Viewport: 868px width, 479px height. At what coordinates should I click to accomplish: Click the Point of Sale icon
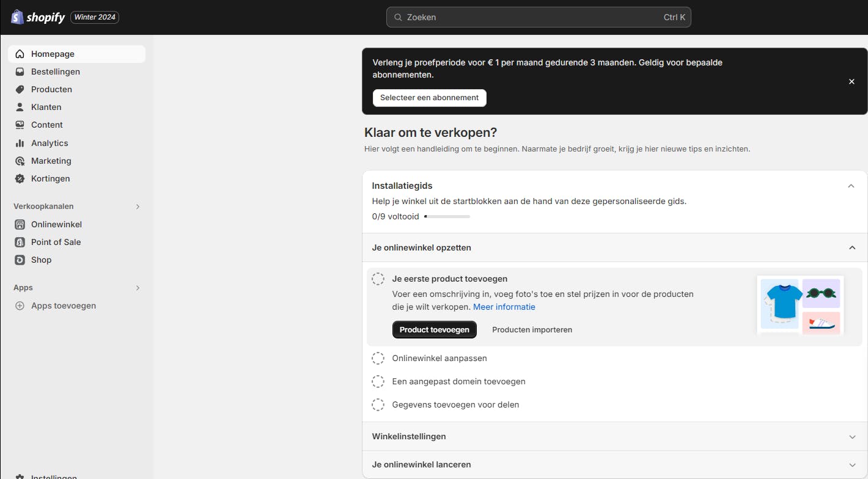20,242
